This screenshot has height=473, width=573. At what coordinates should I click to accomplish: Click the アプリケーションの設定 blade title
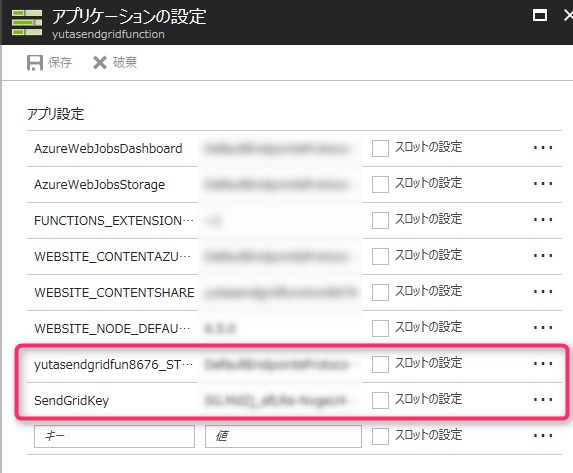coord(129,16)
